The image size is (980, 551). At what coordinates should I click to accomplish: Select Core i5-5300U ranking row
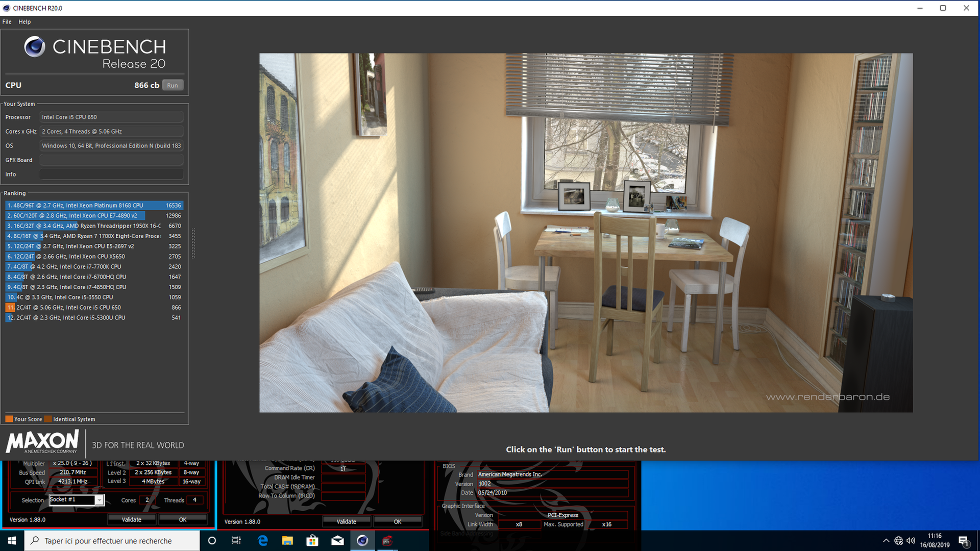94,318
